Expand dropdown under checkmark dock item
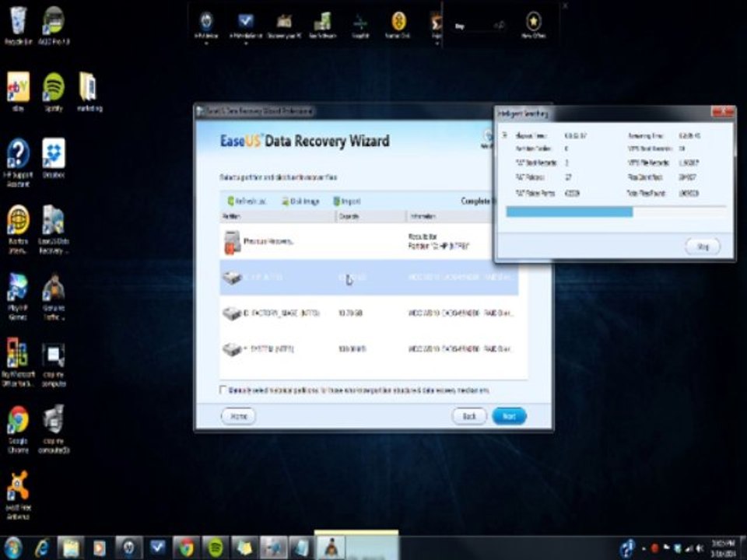 (x=246, y=44)
